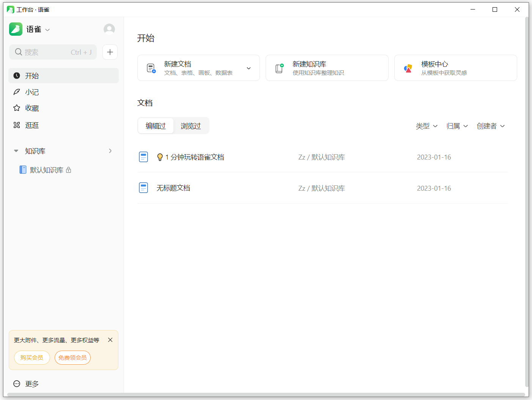Open the 创建者 filter dropdown
The image size is (532, 400).
click(x=491, y=126)
